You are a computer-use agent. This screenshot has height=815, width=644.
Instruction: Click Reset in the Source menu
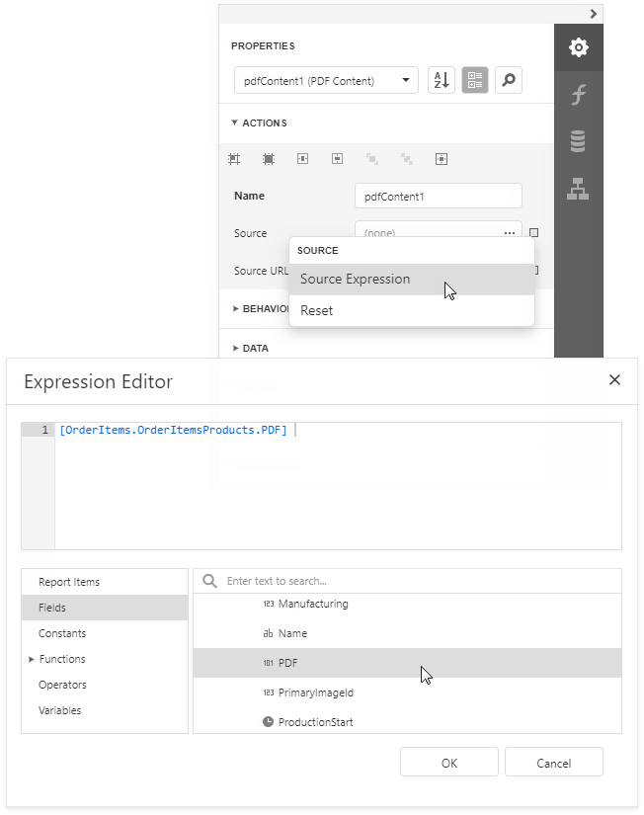(x=319, y=310)
